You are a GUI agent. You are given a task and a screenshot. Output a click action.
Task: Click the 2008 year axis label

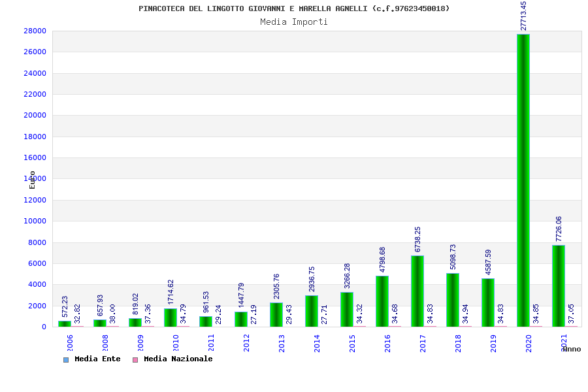tap(105, 343)
